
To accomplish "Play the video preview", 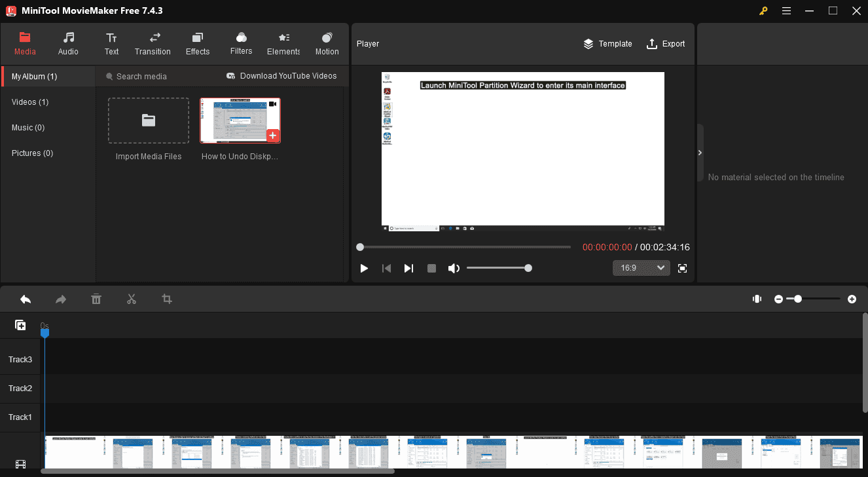I will [x=364, y=268].
